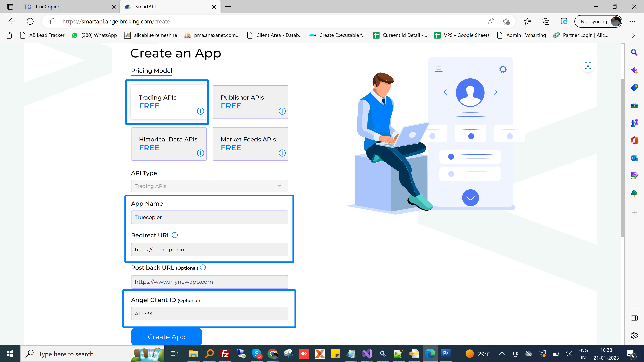
Task: Open tab actions menu icon
Action: (10, 7)
